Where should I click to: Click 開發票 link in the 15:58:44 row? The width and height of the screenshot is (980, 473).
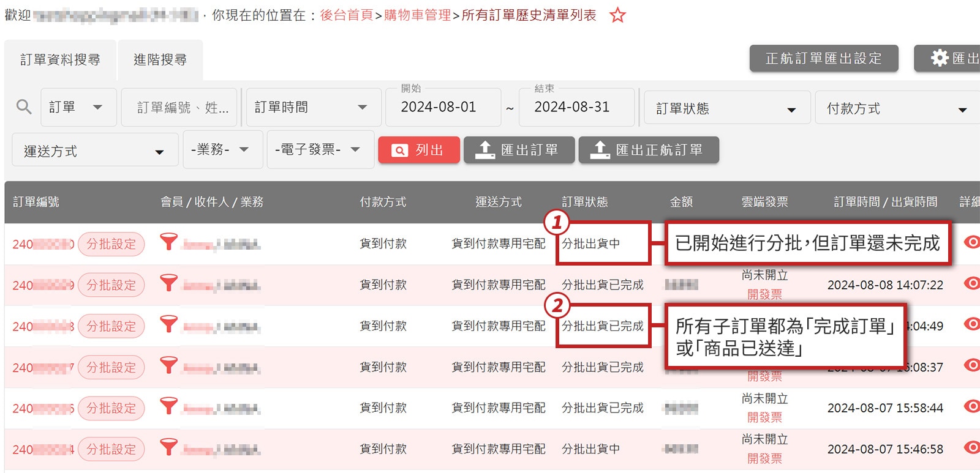coord(764,417)
